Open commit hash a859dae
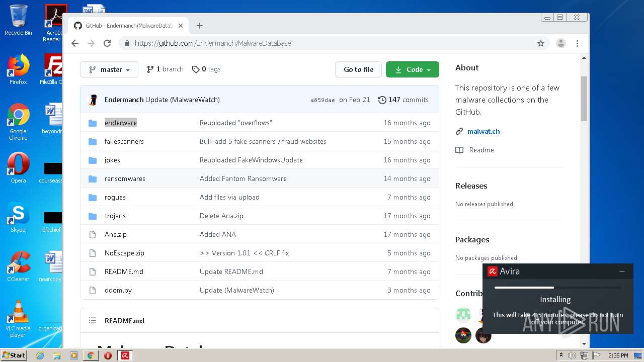 click(323, 100)
